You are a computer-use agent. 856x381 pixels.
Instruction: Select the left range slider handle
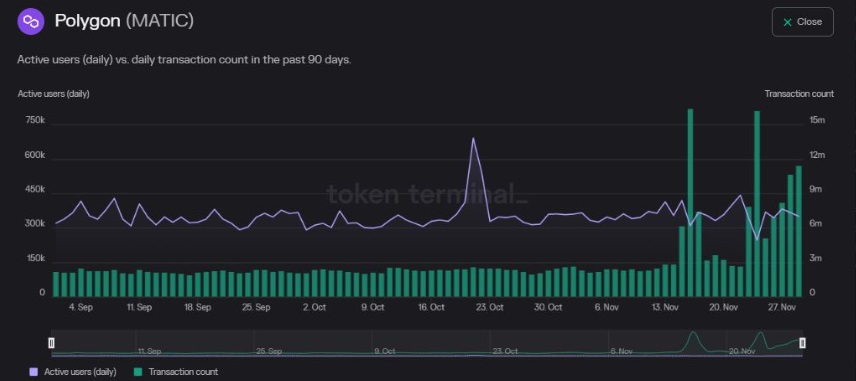[51, 343]
